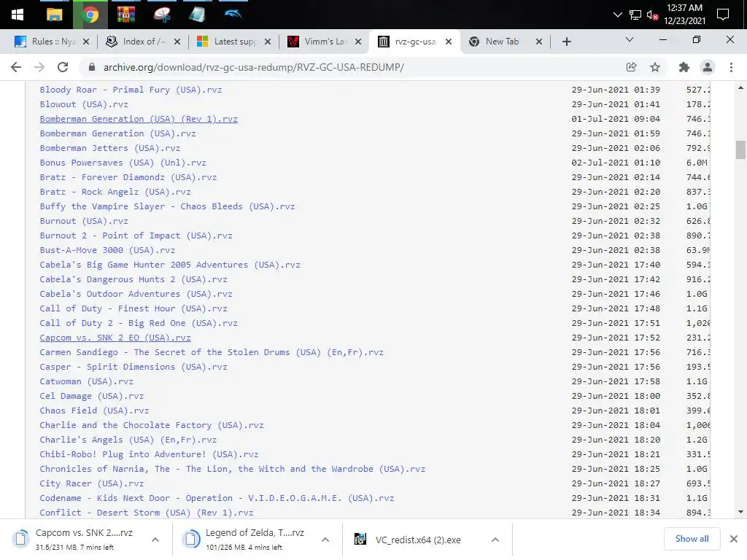Expand VC_redist.x64 download options
747x560 pixels.
pos(495,540)
